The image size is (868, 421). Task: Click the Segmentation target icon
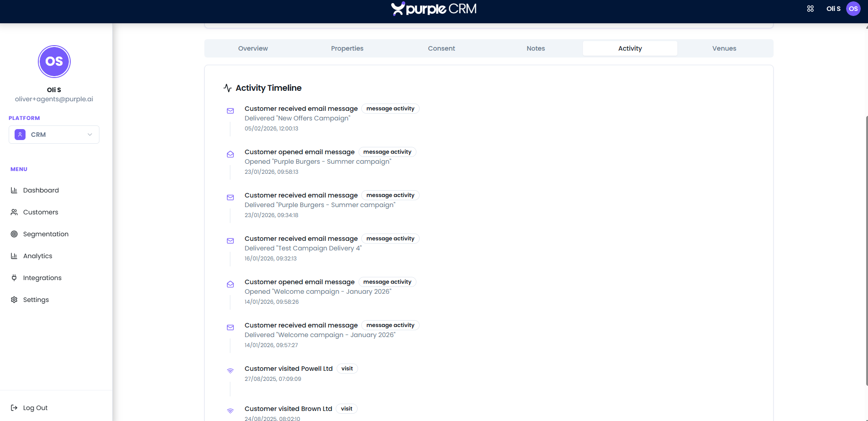(x=14, y=234)
